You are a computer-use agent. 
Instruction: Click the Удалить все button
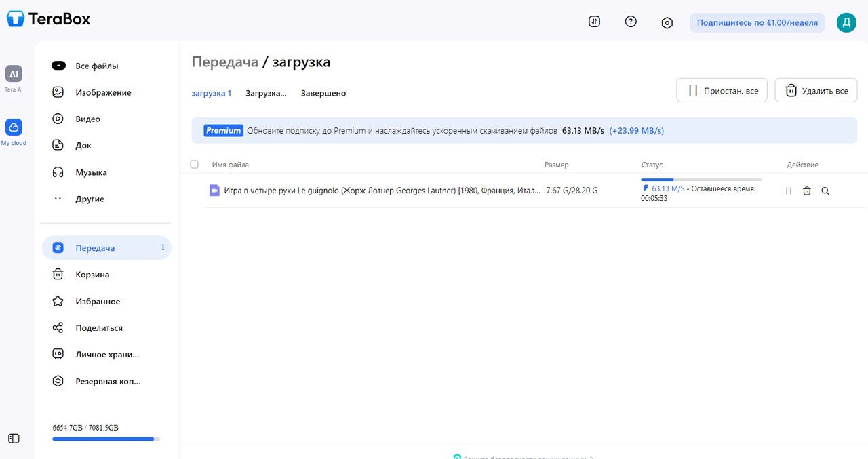pos(816,90)
